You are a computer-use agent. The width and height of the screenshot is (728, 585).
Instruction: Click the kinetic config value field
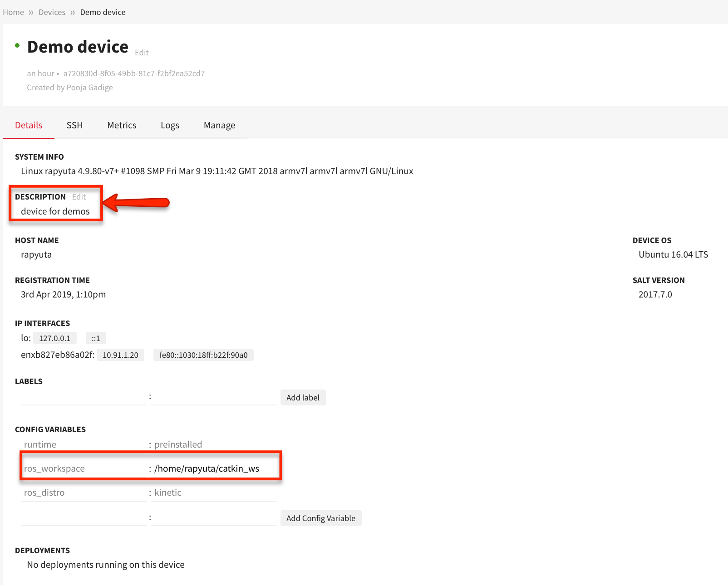tap(214, 492)
